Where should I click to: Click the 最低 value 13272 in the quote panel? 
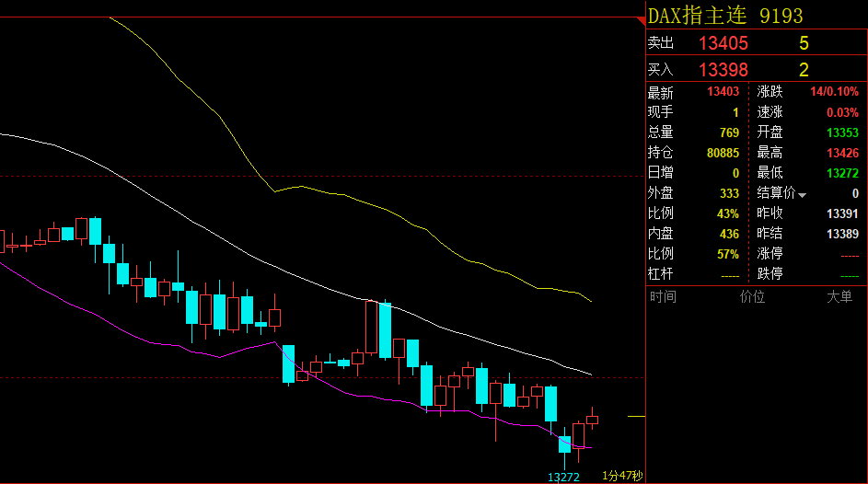coord(842,173)
